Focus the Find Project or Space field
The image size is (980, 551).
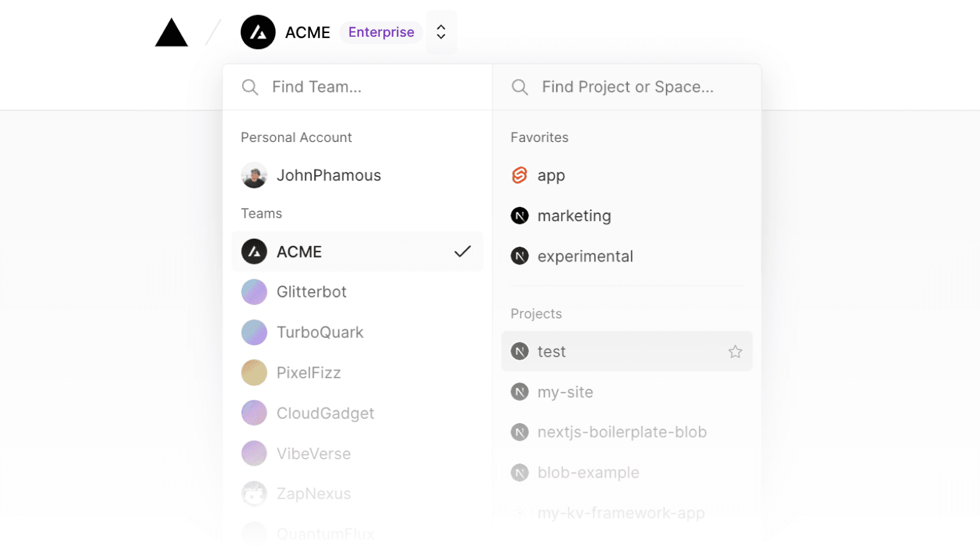637,87
